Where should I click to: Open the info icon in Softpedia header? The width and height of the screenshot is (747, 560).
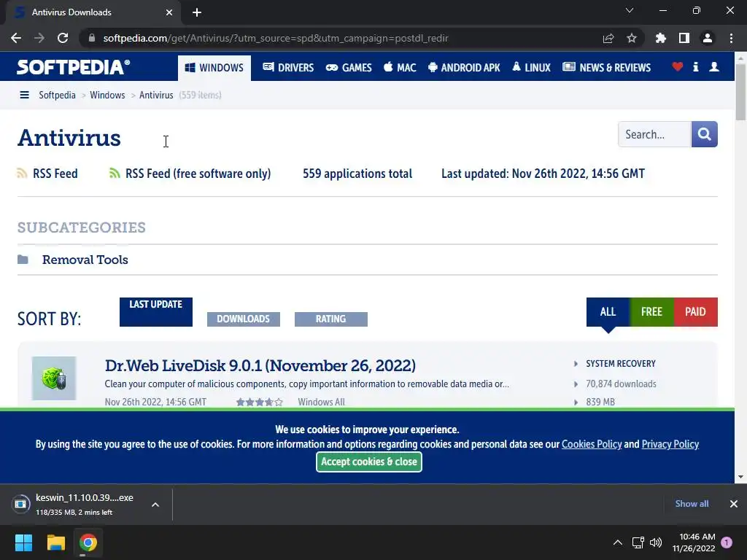[695, 66]
